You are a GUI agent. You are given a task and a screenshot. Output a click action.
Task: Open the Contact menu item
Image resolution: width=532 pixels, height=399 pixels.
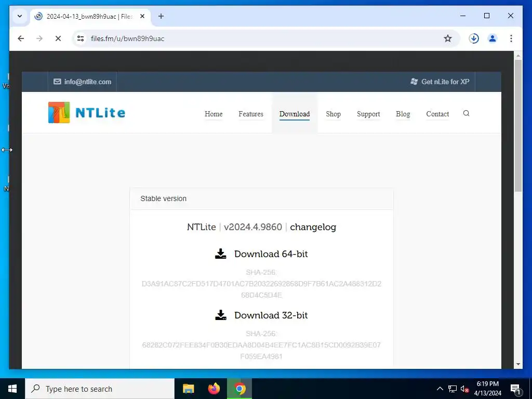(437, 114)
